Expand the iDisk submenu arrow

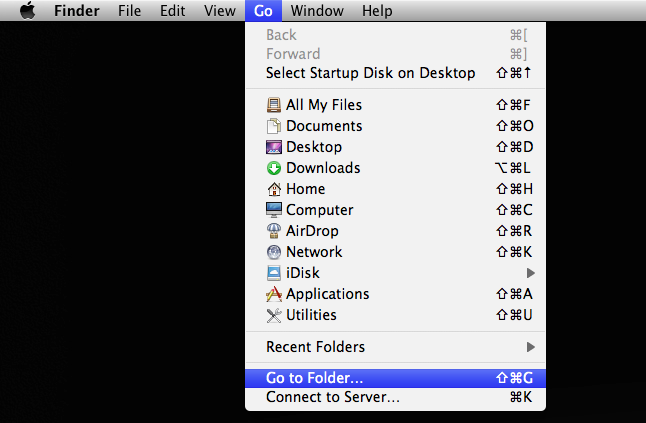[x=531, y=273]
